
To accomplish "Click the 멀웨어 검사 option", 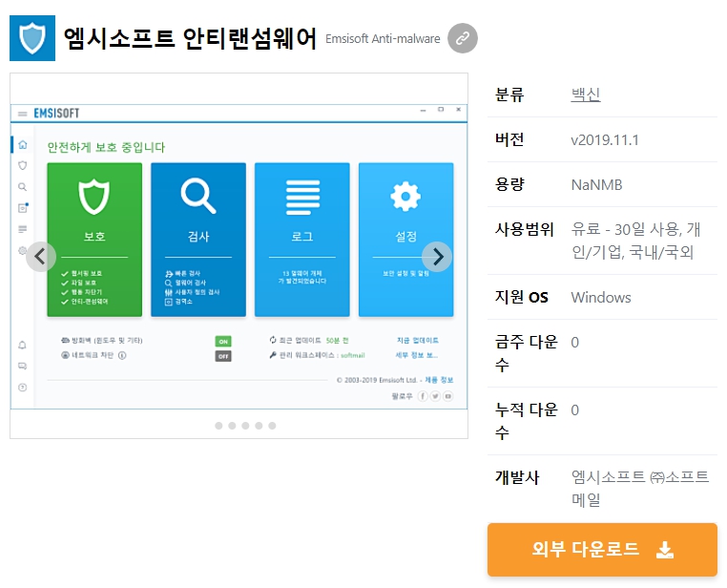I will 185,283.
